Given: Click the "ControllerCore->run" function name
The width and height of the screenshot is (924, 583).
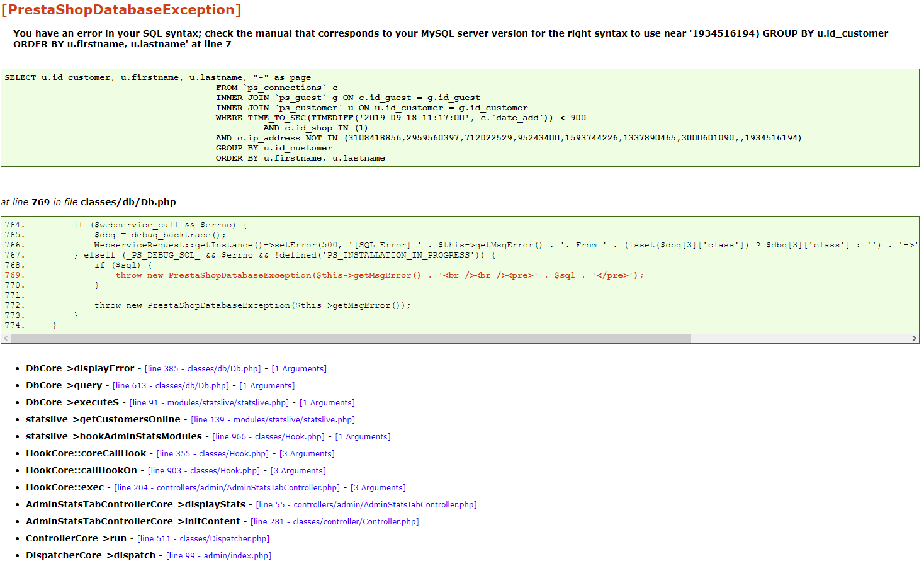Looking at the screenshot, I should (76, 538).
